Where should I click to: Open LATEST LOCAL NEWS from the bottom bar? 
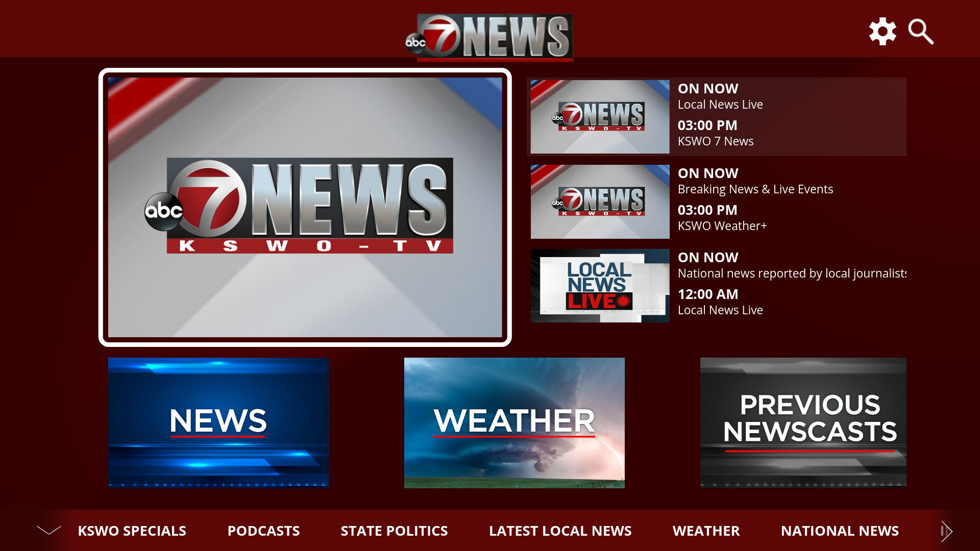pos(560,531)
